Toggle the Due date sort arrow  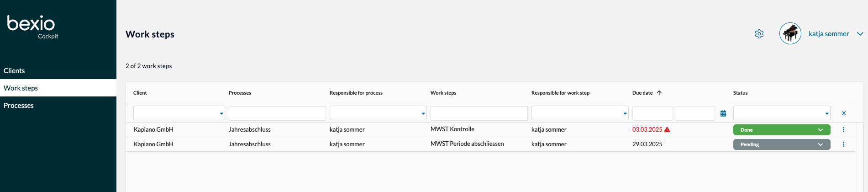click(659, 93)
